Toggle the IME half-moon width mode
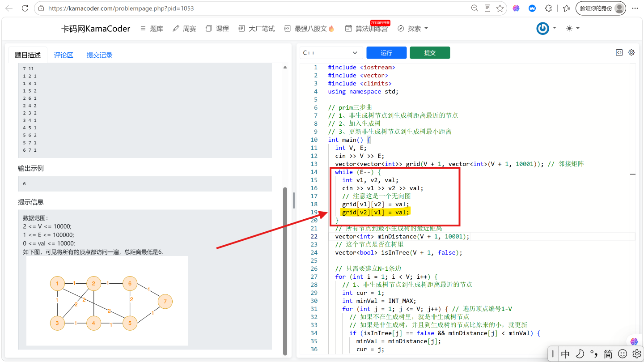The height and width of the screenshot is (362, 644). (580, 354)
